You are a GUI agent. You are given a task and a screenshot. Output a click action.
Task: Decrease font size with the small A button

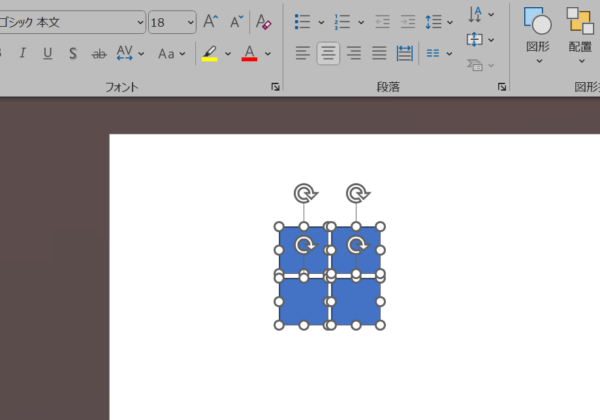(236, 21)
